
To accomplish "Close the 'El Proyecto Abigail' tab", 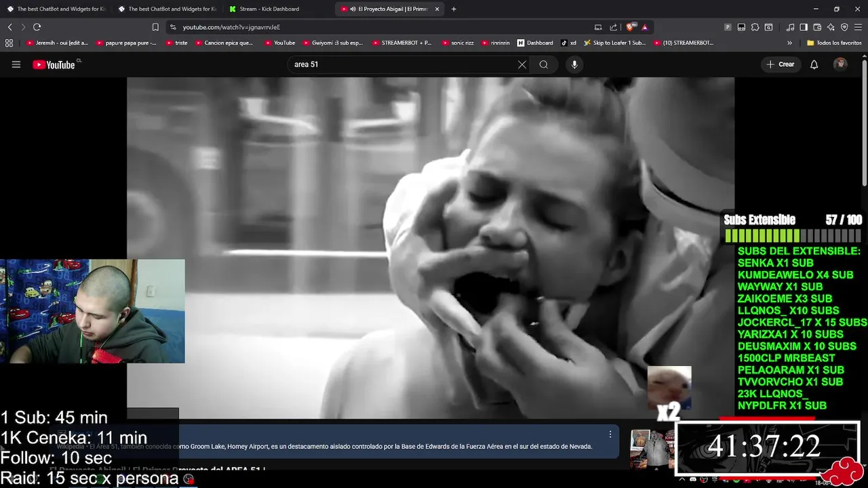I will pos(437,9).
